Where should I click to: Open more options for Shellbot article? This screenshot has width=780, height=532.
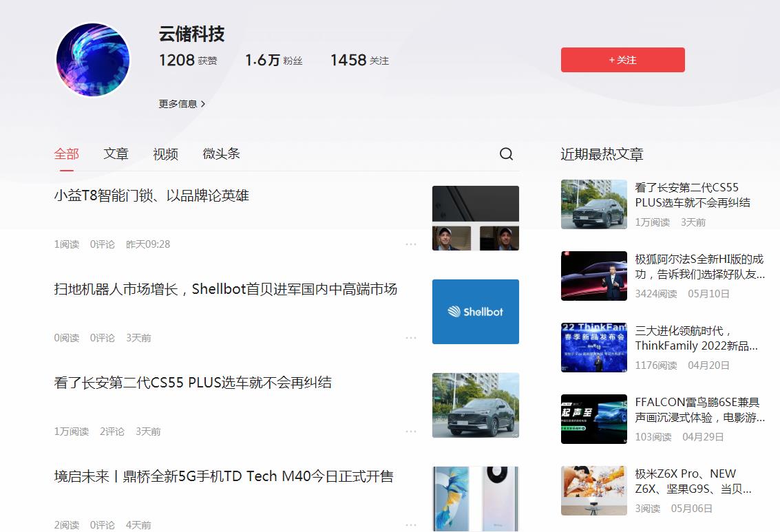tap(411, 338)
